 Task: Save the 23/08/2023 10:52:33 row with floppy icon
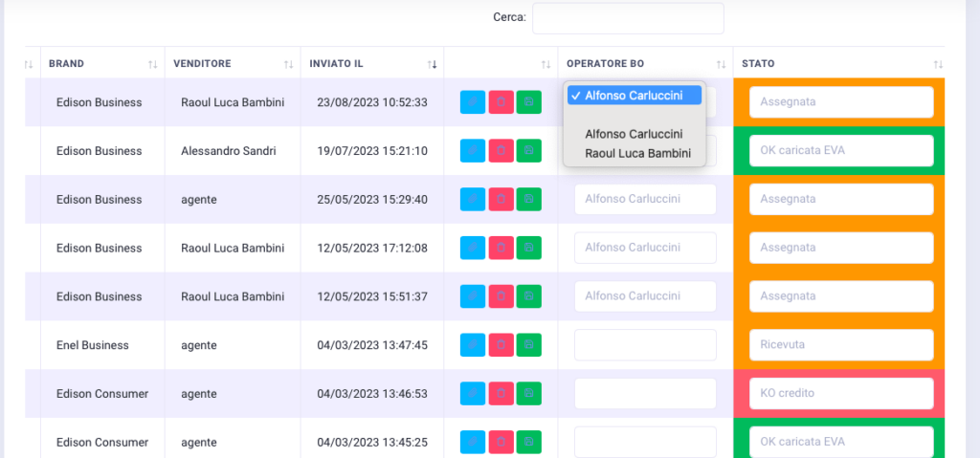click(x=528, y=102)
